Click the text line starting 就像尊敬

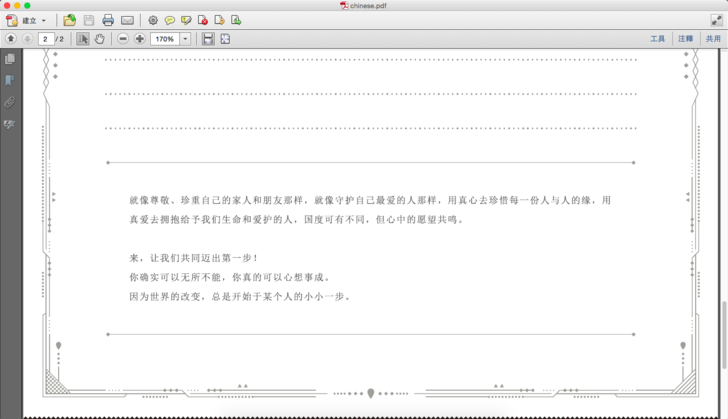(370, 200)
